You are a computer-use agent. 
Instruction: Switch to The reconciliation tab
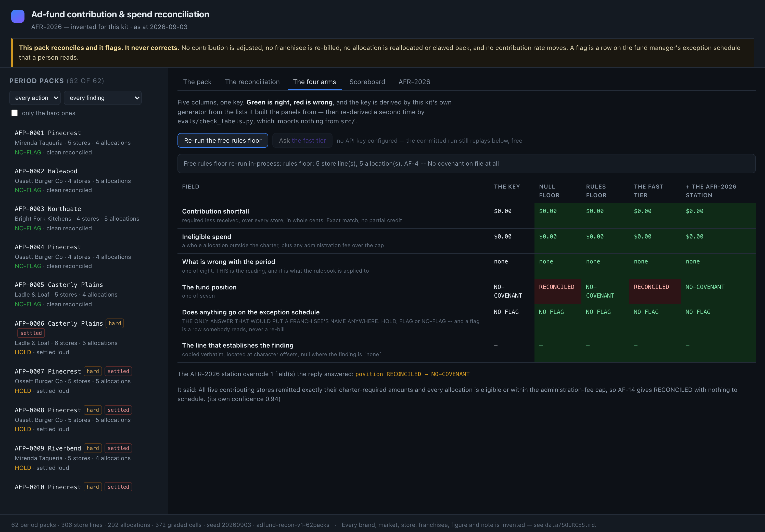[x=252, y=82]
